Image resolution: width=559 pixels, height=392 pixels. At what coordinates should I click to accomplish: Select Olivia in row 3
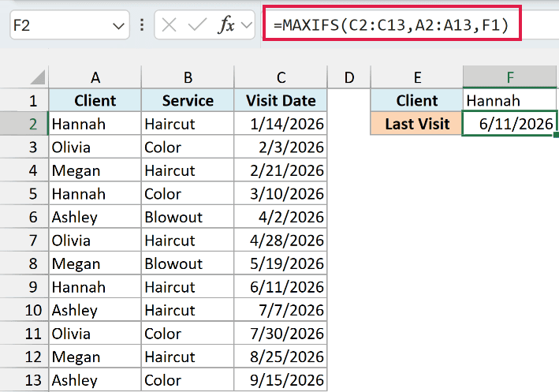tap(95, 147)
